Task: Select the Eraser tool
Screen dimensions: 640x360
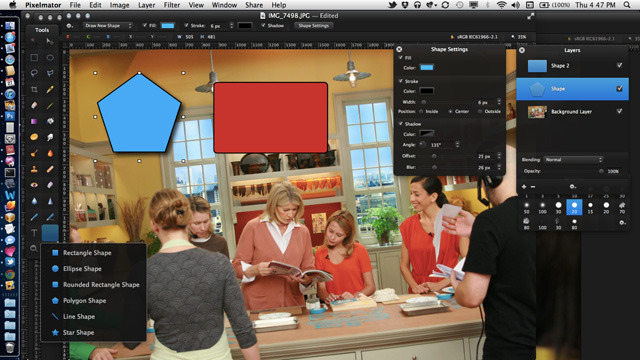Action: point(34,105)
